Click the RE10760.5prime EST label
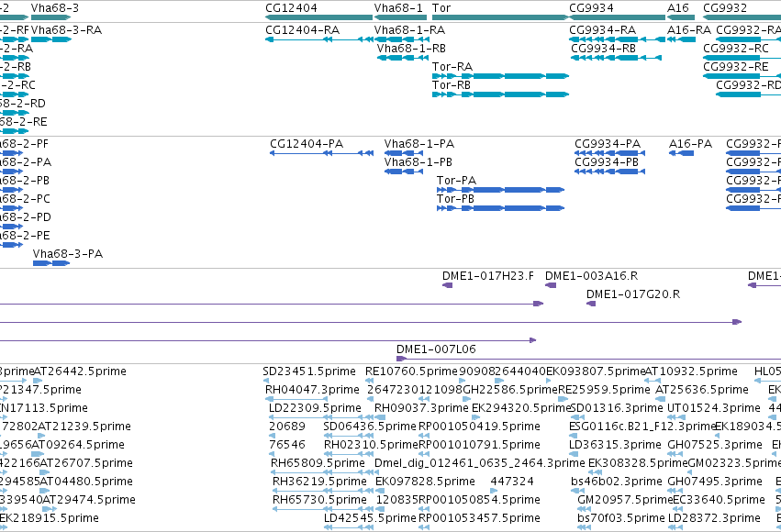The width and height of the screenshot is (781, 532). (x=411, y=371)
